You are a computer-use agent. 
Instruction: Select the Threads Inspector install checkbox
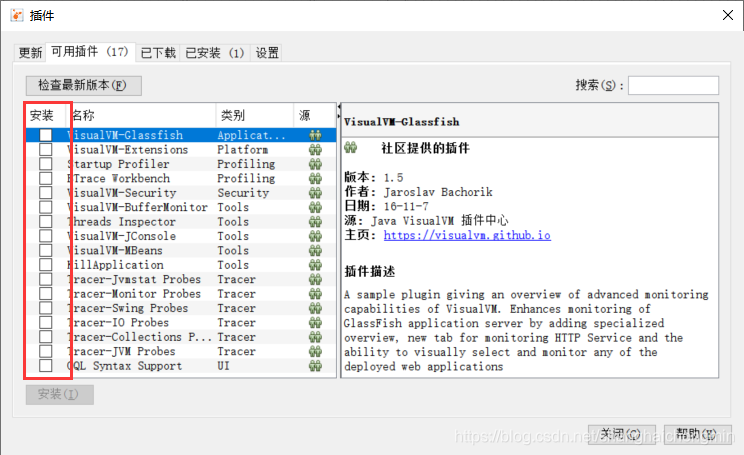[x=46, y=222]
